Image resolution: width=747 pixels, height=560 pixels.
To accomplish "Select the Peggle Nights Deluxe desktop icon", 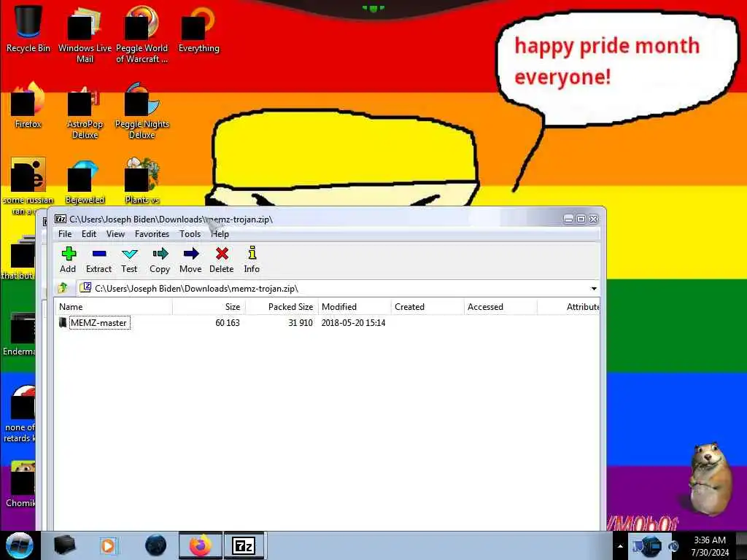I will 142,111.
